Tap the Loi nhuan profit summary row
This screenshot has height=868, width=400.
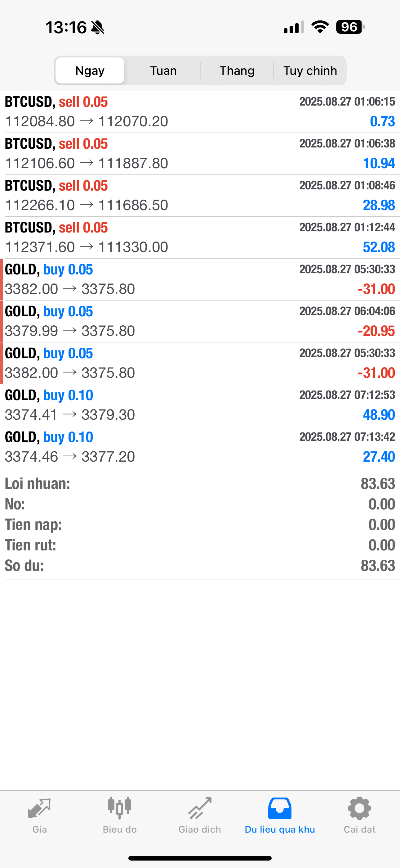(200, 484)
